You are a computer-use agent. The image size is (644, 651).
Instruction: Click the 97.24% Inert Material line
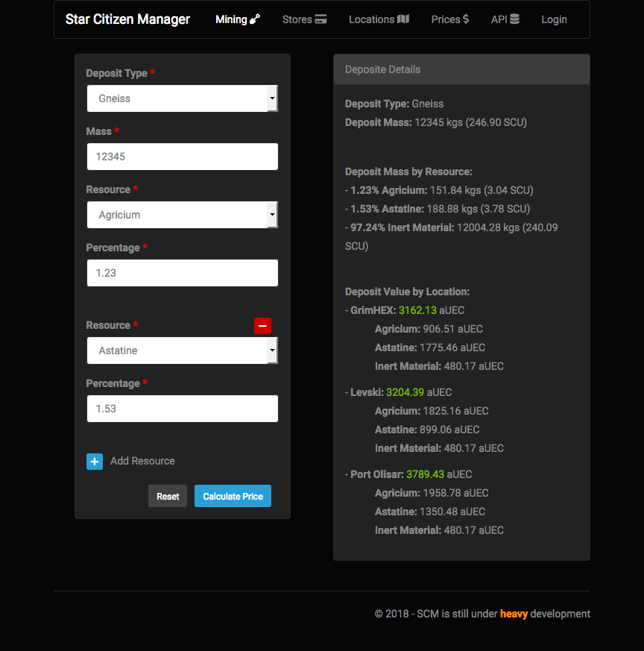point(452,236)
